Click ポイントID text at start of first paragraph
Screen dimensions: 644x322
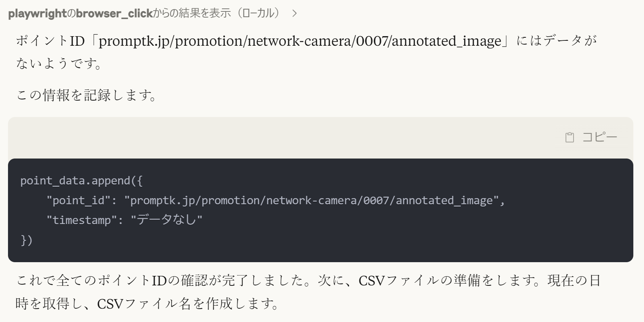coord(50,41)
